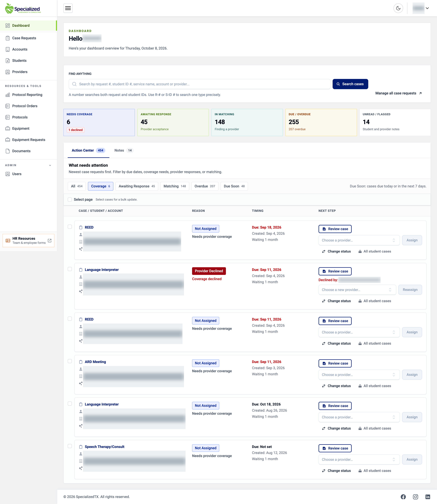Viewport: 437px width, 504px height.
Task: Select the Matching 148 filter
Action: 175,186
